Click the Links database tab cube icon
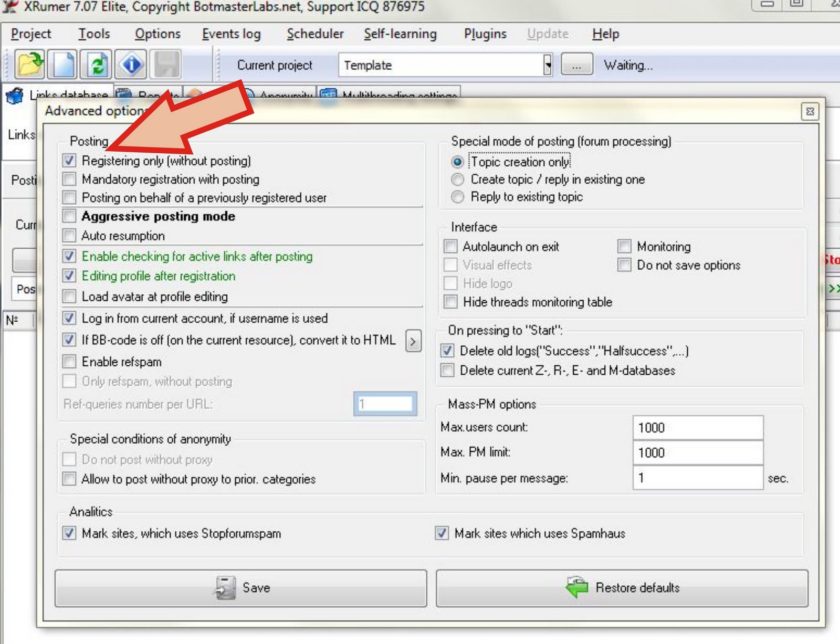This screenshot has height=644, width=840. 15,95
